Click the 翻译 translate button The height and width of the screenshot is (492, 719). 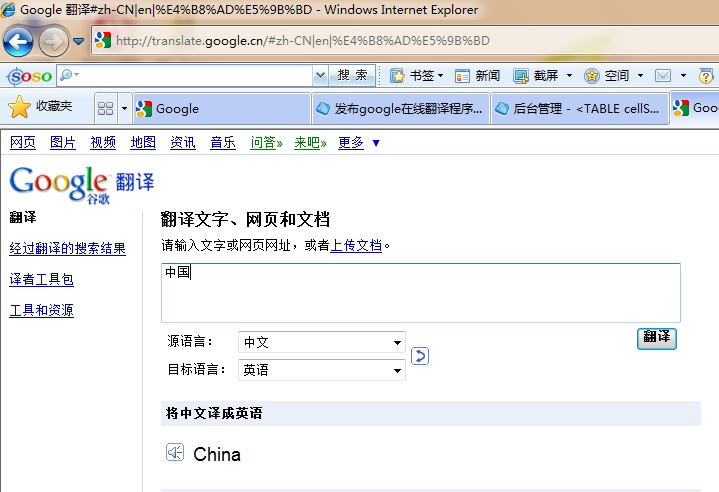tap(657, 338)
